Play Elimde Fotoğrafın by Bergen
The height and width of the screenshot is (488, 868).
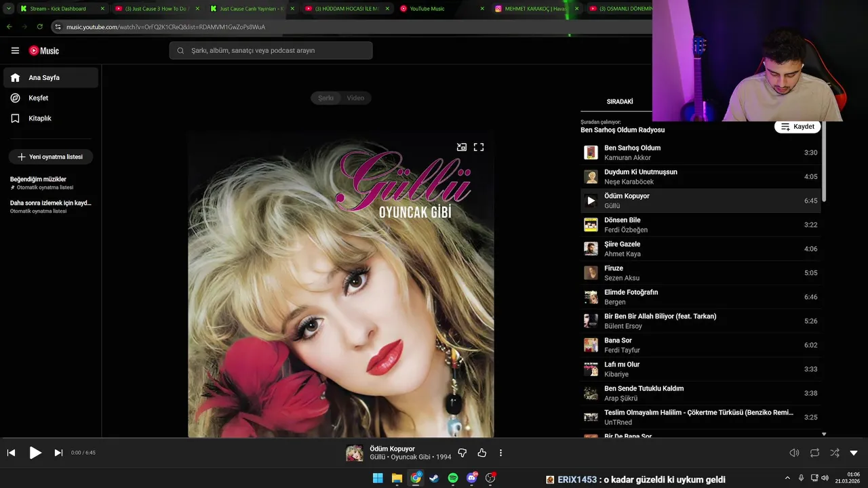701,297
